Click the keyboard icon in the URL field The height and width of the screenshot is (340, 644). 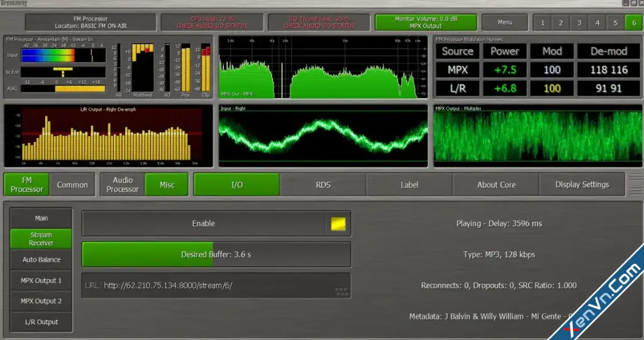pyautogui.click(x=341, y=292)
